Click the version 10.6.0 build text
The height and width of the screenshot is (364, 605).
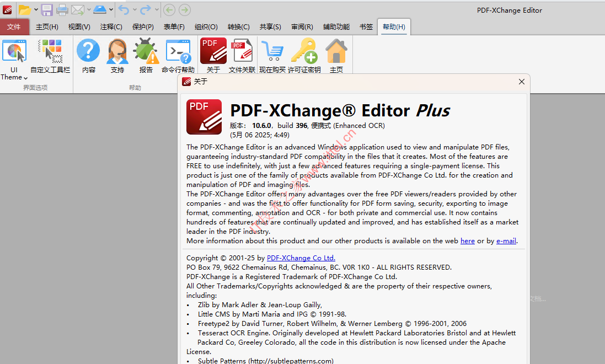[307, 125]
